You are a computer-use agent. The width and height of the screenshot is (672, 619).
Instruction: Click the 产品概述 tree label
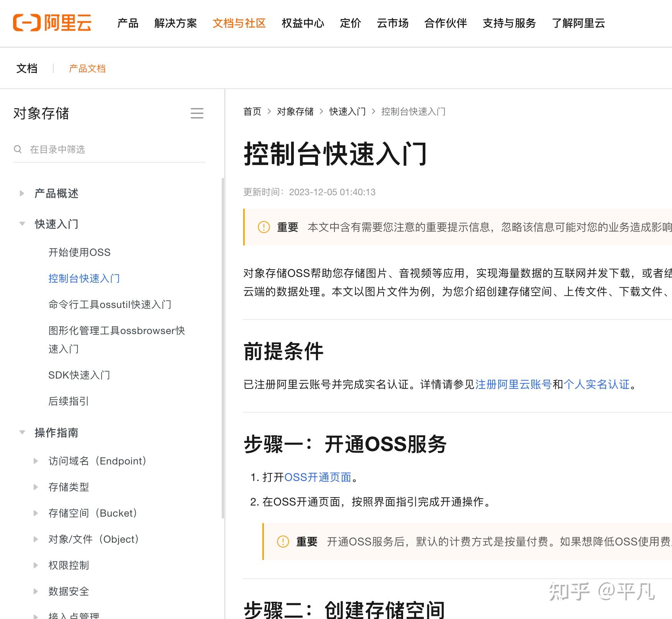pyautogui.click(x=56, y=193)
